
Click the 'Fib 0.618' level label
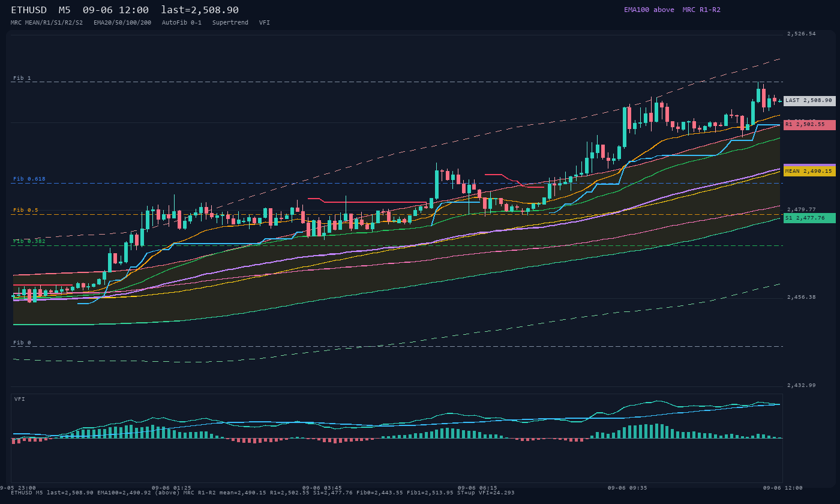[29, 179]
